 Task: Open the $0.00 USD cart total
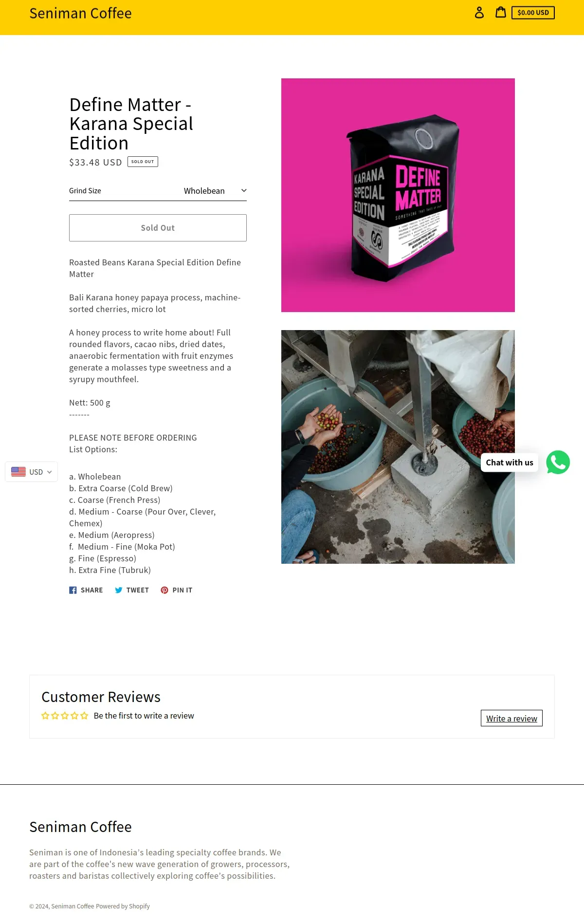[x=533, y=13]
